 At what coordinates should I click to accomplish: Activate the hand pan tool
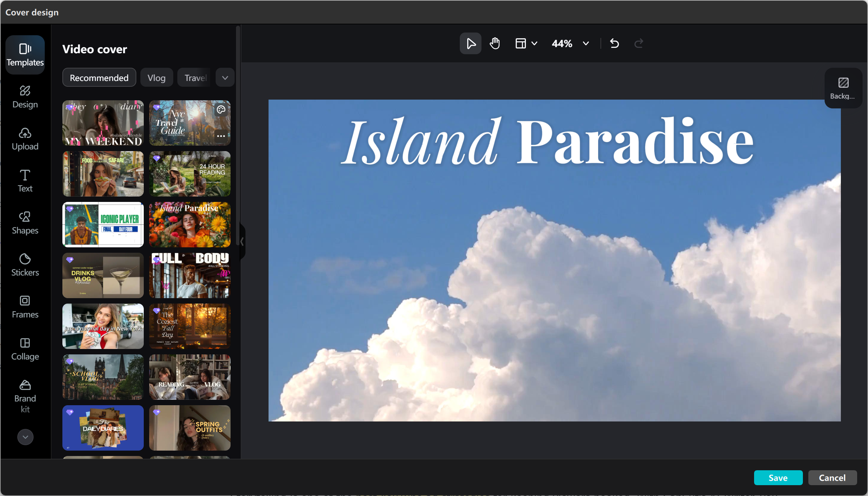point(495,44)
